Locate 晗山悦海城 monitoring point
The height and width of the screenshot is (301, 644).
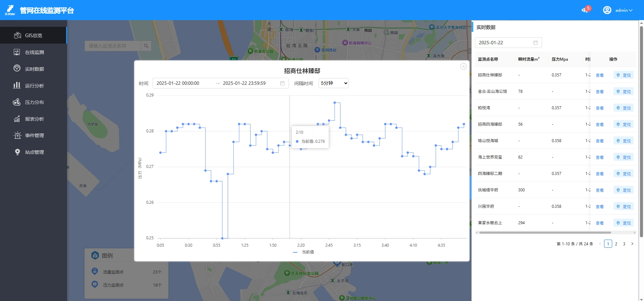(x=624, y=141)
